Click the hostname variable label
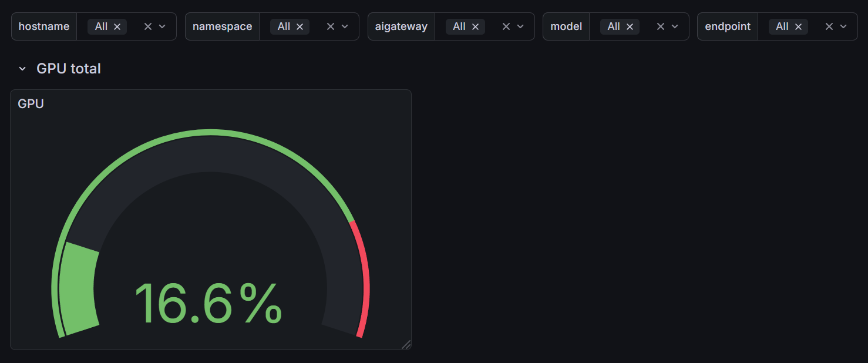Viewport: 868px width, 363px height. (44, 26)
